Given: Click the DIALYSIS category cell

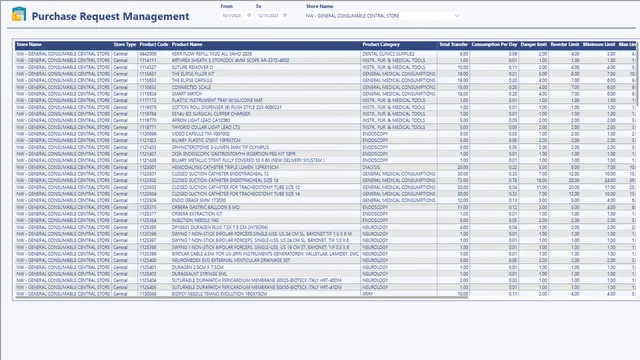Looking at the screenshot, I should 371,167.
